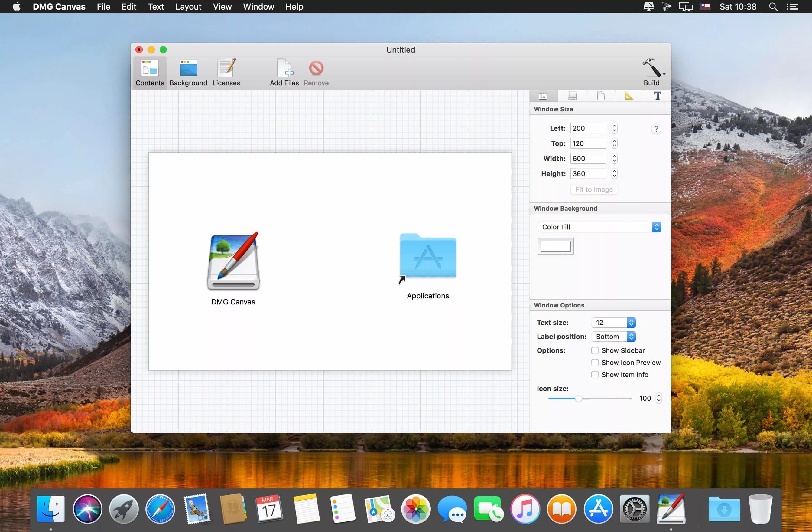Image resolution: width=812 pixels, height=532 pixels.
Task: Click the View menu item
Action: (222, 7)
